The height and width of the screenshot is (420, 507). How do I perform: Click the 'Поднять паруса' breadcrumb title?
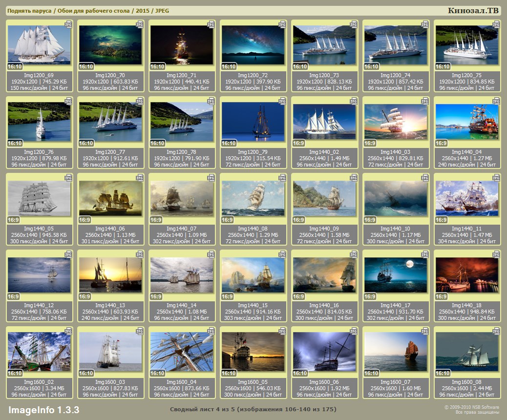[x=29, y=11]
